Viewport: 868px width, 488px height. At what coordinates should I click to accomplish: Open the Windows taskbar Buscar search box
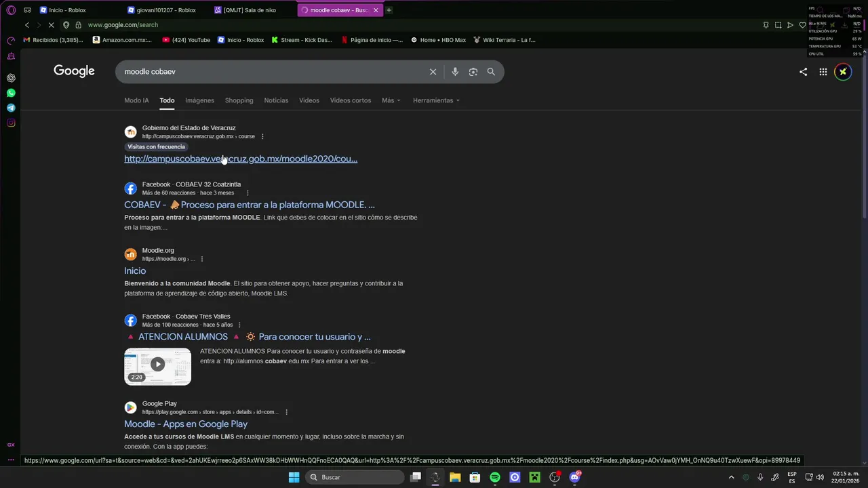(x=354, y=477)
